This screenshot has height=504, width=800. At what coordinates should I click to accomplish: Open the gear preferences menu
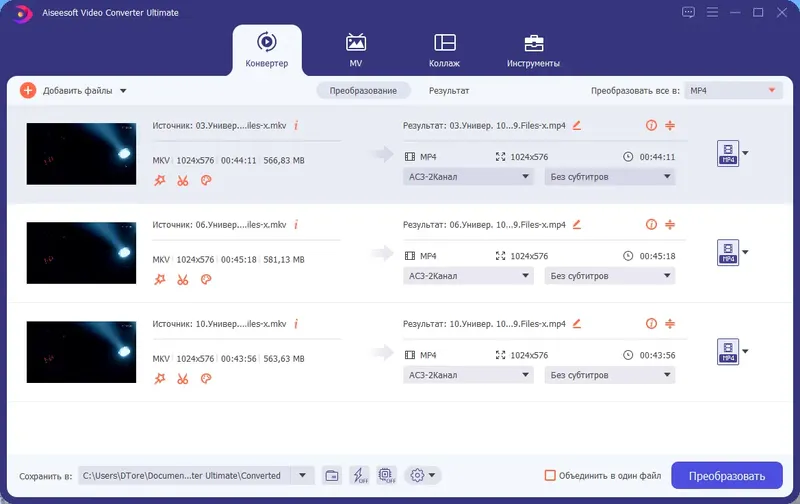[x=423, y=475]
